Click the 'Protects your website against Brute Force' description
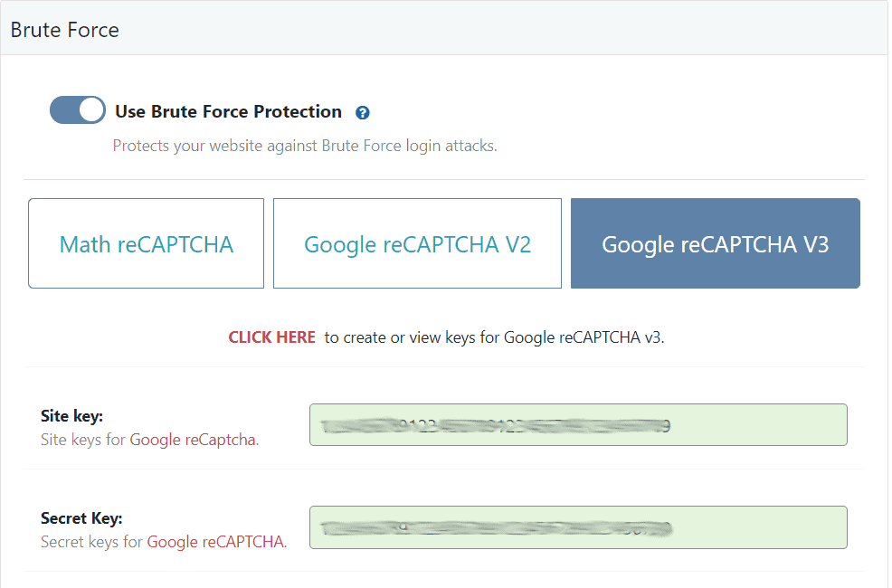This screenshot has height=588, width=892. pos(305,146)
